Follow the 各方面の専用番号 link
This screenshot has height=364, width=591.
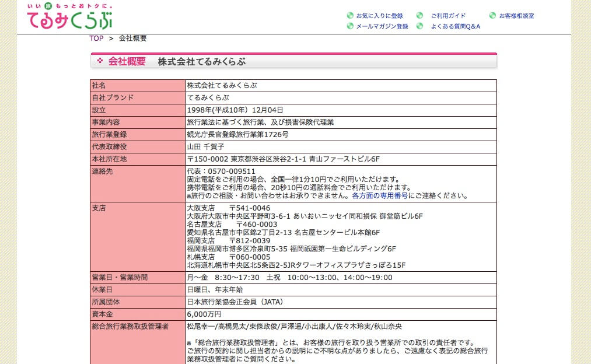380,195
